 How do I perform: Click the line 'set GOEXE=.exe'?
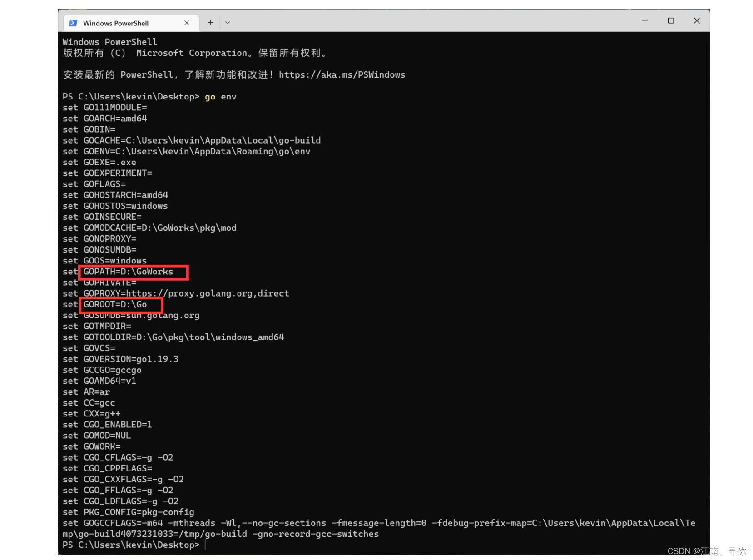tap(99, 162)
